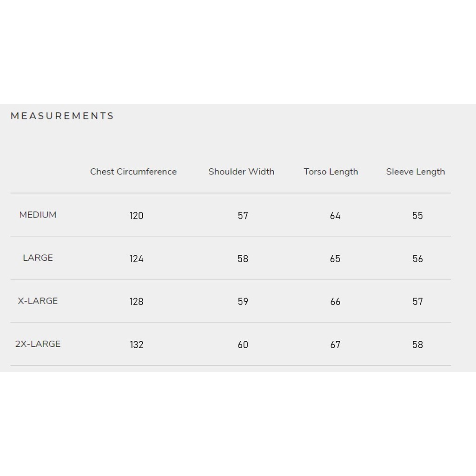Click 2X-Large sleeve length value 58
This screenshot has width=476, height=476.
pos(417,345)
